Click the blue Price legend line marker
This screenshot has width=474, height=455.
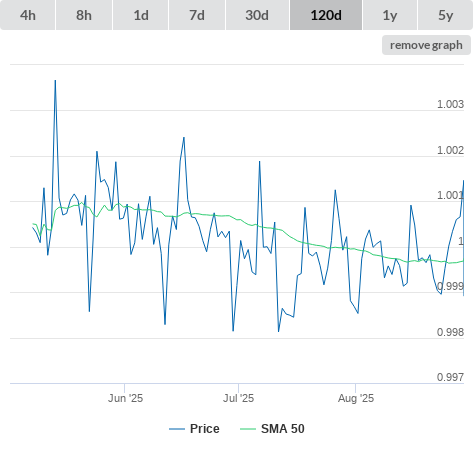tap(177, 429)
